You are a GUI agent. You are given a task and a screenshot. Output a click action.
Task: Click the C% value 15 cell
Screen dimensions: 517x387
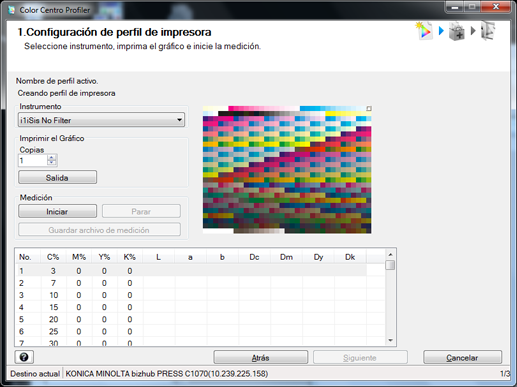tap(53, 307)
